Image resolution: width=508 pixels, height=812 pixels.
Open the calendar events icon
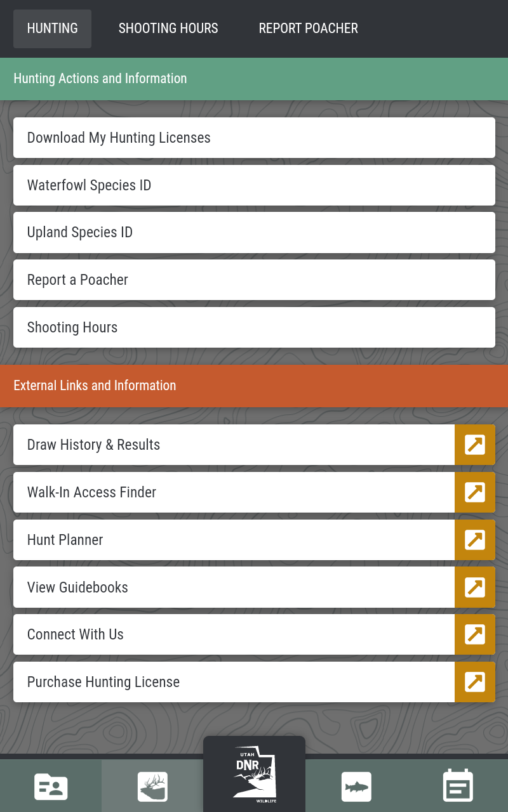coord(457,787)
